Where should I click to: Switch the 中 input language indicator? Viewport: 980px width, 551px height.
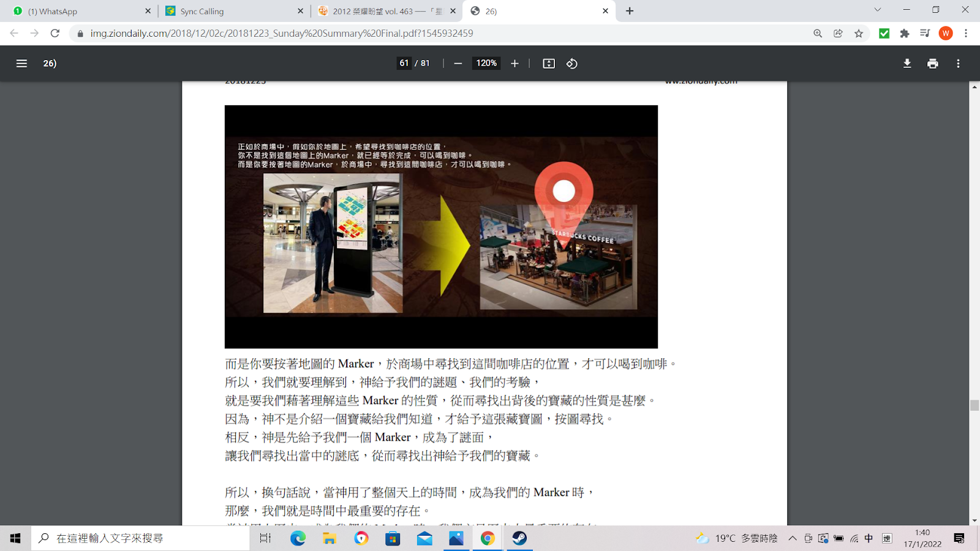869,538
